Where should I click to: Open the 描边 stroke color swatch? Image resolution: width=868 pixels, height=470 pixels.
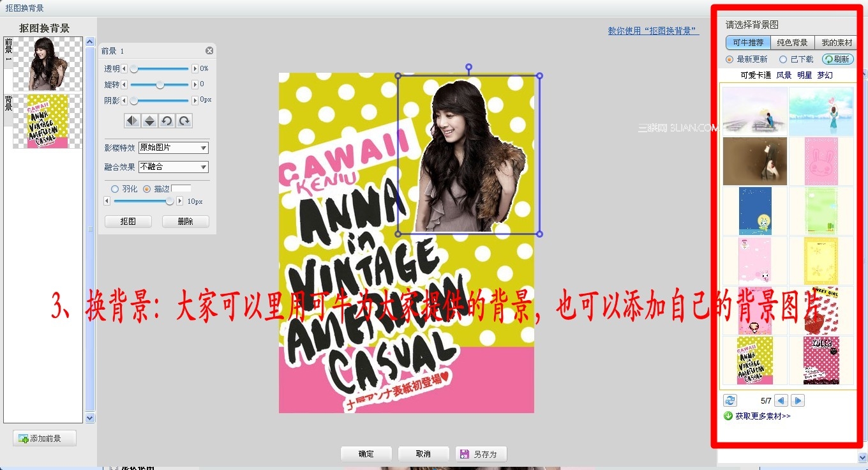(x=181, y=189)
